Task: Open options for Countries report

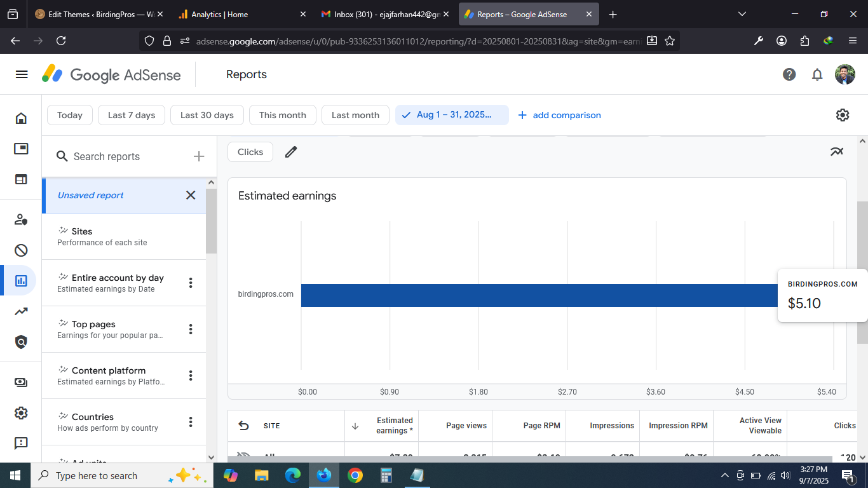Action: tap(191, 422)
